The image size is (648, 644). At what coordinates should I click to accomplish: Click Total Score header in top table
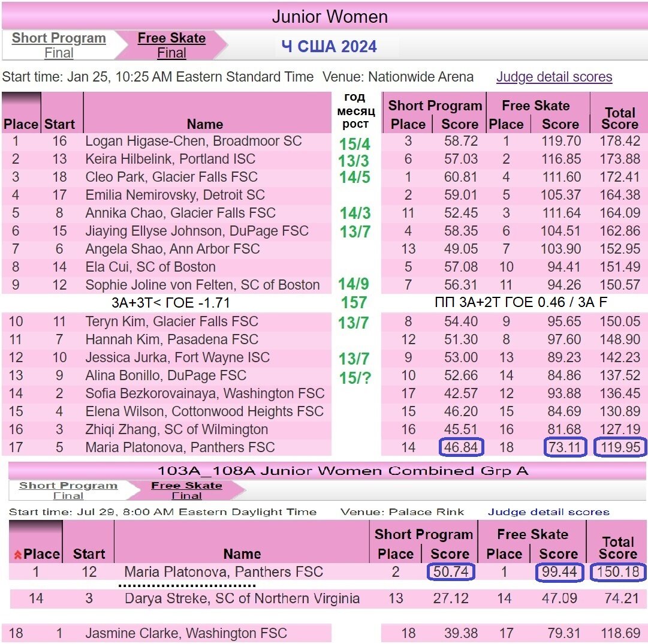coord(620,118)
